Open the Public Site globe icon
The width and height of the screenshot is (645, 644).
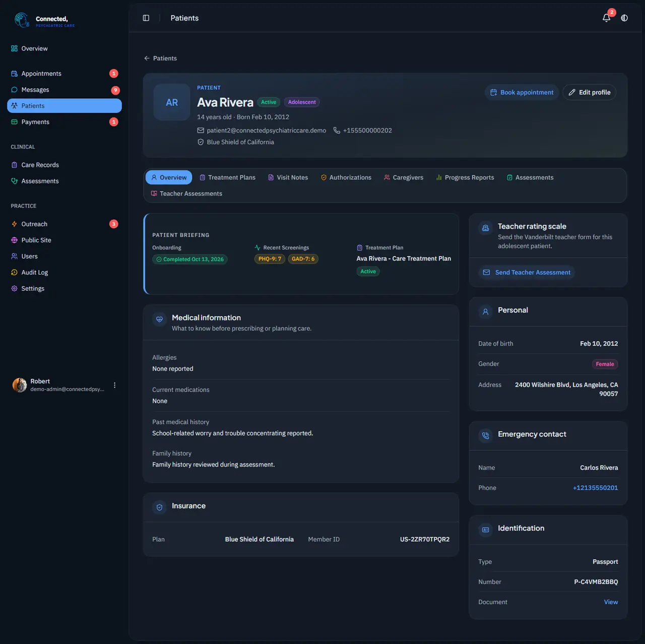click(x=14, y=240)
